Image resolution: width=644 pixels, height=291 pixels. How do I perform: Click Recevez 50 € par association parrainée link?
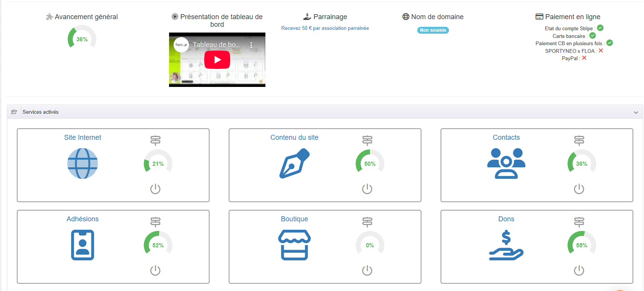(325, 28)
